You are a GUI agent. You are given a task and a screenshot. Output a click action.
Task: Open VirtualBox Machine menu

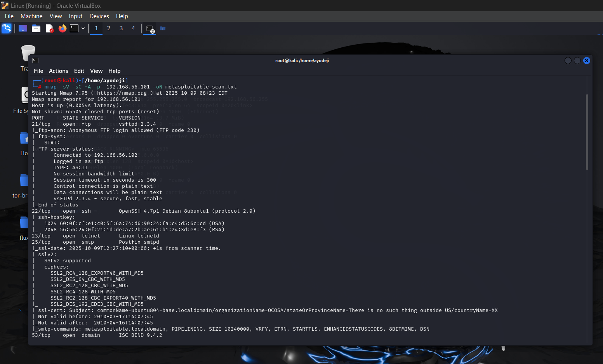31,16
